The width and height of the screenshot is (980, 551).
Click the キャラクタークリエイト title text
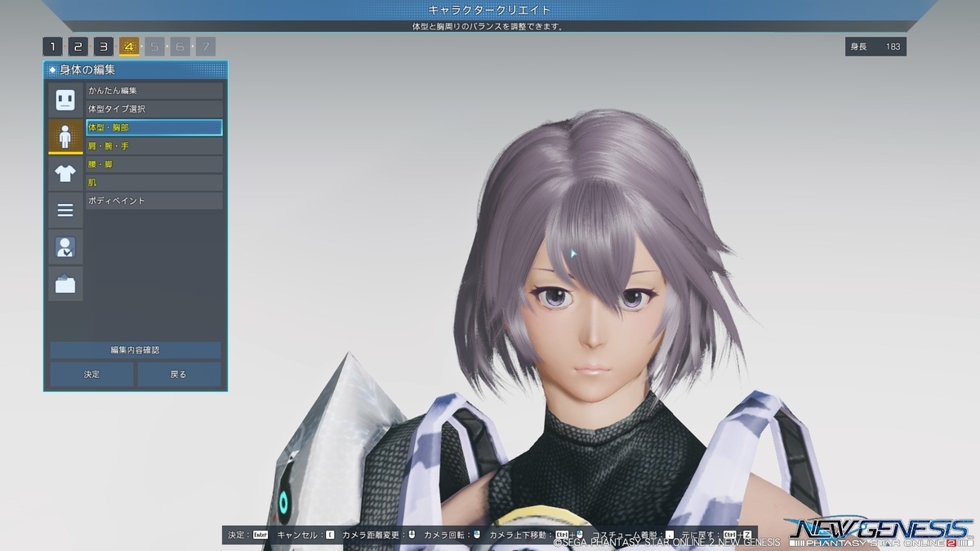coord(490,10)
